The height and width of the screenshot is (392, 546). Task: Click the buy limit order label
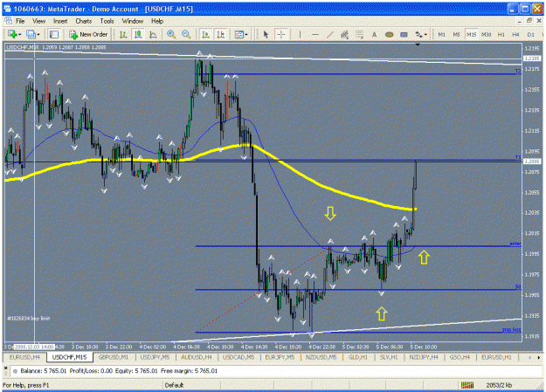tap(29, 318)
